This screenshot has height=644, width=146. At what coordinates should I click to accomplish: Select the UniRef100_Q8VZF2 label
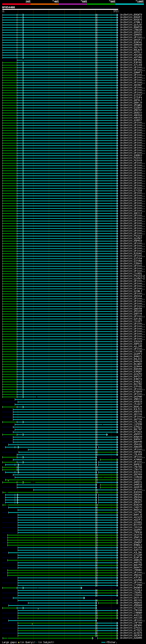[x=131, y=40]
